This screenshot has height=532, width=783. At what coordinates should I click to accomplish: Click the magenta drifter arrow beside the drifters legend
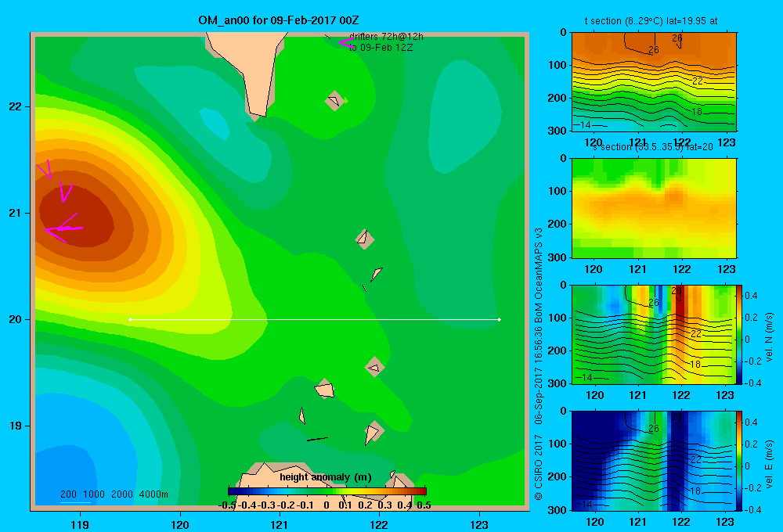(345, 42)
